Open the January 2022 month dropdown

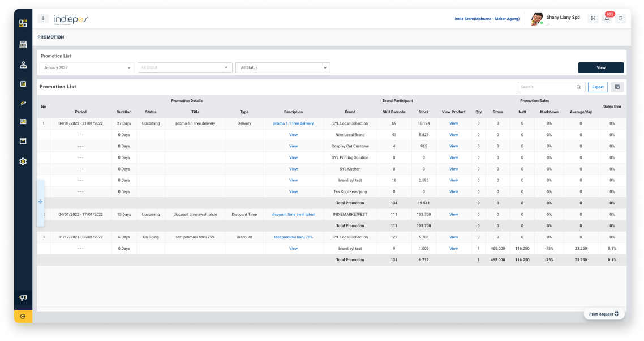click(87, 67)
